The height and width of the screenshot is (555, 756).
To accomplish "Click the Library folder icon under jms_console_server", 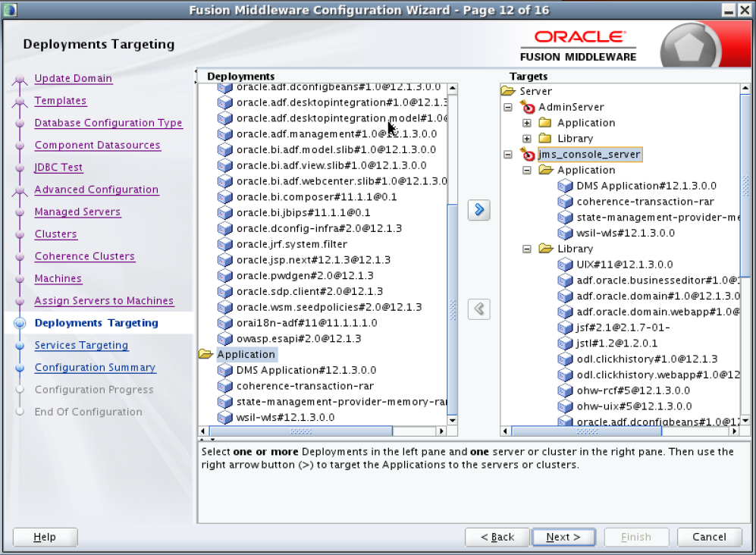I will [546, 249].
